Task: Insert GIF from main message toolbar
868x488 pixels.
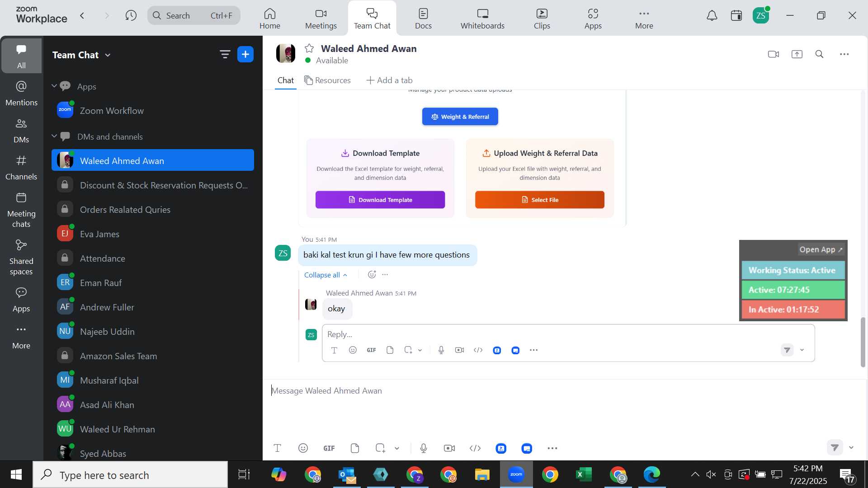Action: pos(329,448)
